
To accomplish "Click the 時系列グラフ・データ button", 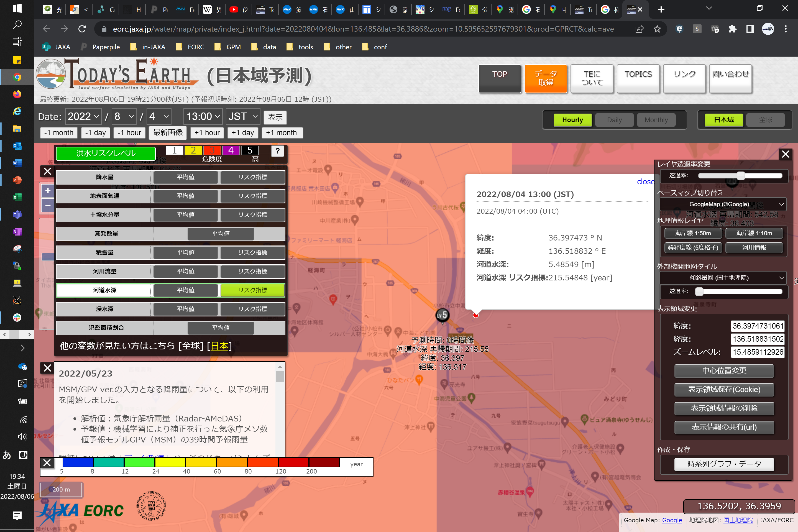I will click(x=724, y=464).
